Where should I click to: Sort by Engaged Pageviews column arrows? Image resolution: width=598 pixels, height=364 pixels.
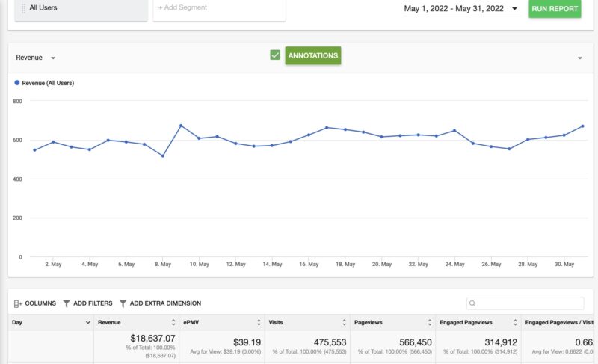click(x=514, y=322)
